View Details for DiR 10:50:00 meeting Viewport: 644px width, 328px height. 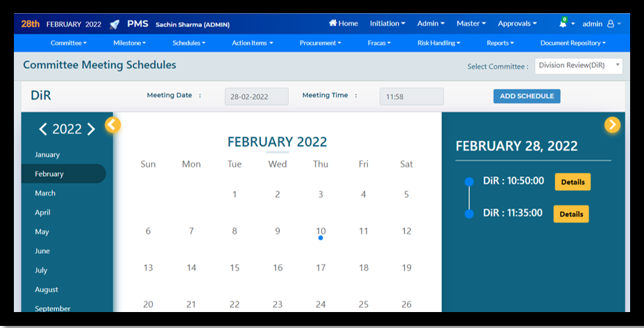pos(573,182)
